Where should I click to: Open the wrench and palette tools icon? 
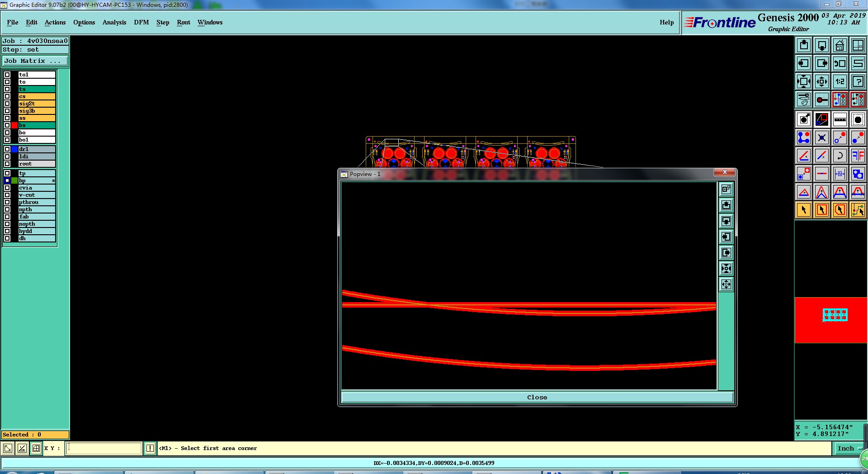[x=804, y=100]
